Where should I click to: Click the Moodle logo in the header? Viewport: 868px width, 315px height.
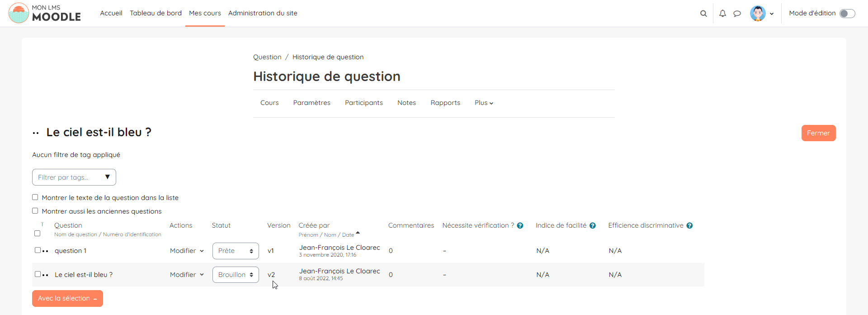coord(44,13)
